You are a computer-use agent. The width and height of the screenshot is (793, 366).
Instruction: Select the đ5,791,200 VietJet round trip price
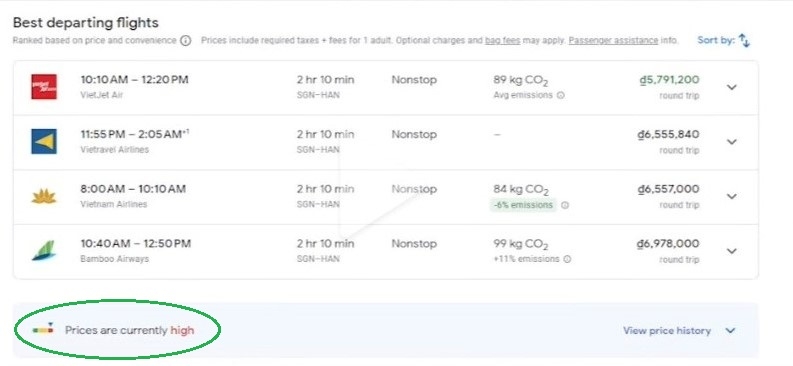pos(669,80)
